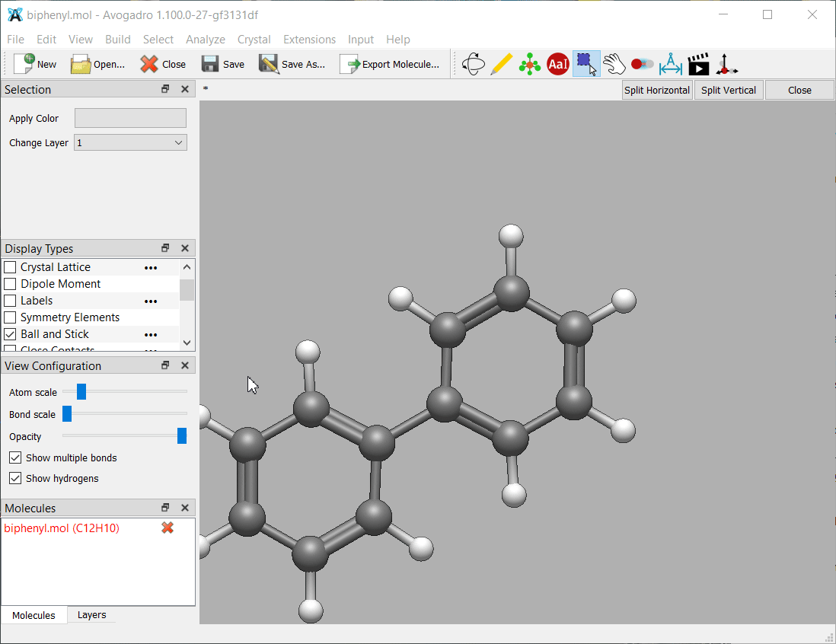Select the Template tool with green atoms
Viewport: 836px width, 644px height.
tap(529, 65)
